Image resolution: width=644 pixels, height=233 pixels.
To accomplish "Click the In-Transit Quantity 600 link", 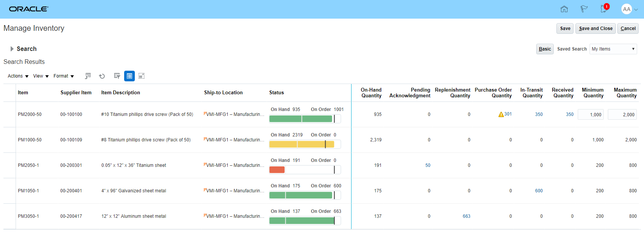I will coord(539,191).
